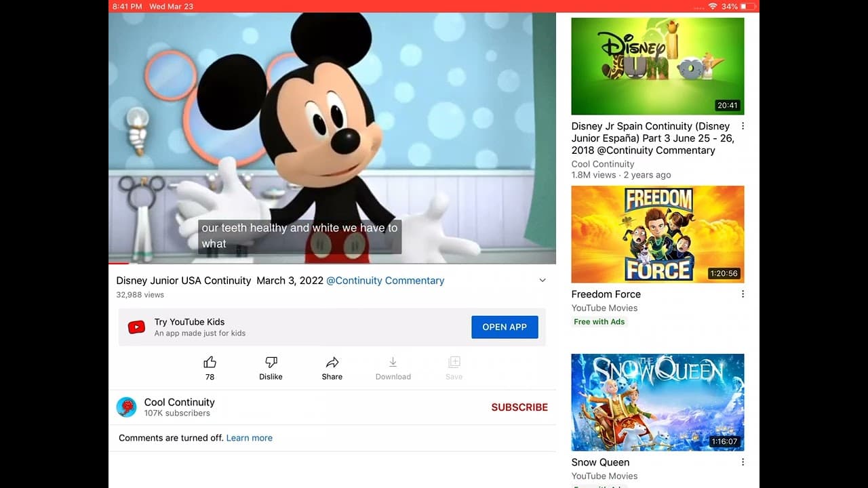Subscribe to Cool Continuity channel

point(519,407)
